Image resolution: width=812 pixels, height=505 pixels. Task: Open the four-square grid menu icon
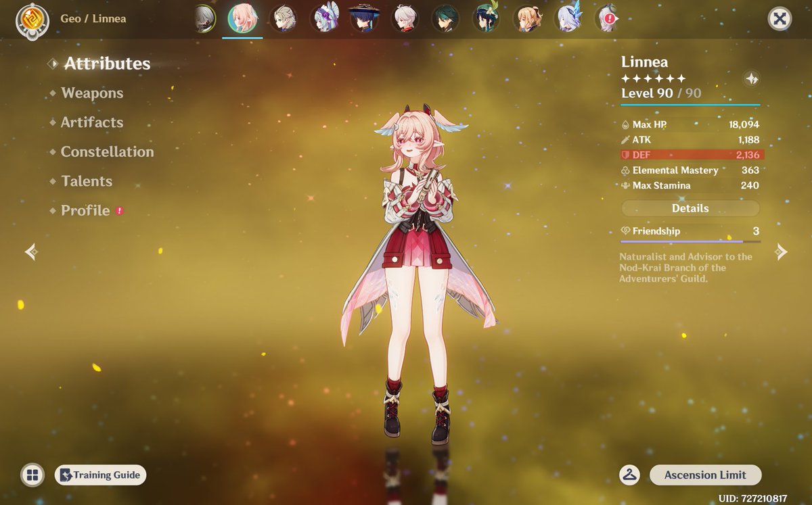click(32, 475)
